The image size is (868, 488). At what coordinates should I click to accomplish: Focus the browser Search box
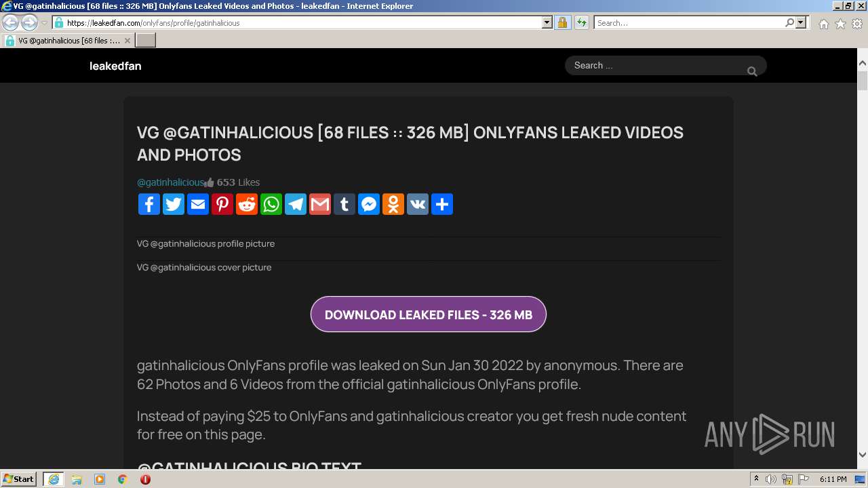(x=689, y=23)
